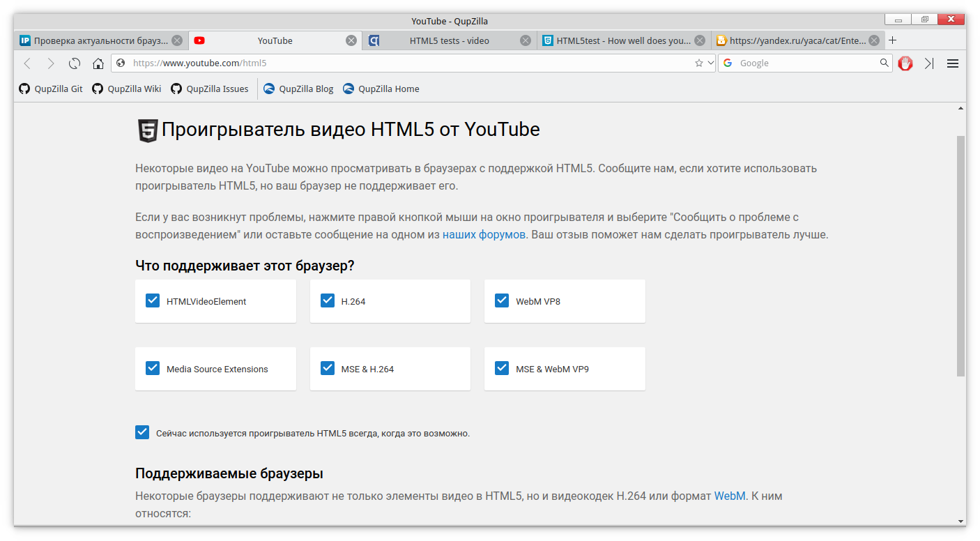Click the back navigation arrow
The width and height of the screenshot is (980, 541).
27,63
